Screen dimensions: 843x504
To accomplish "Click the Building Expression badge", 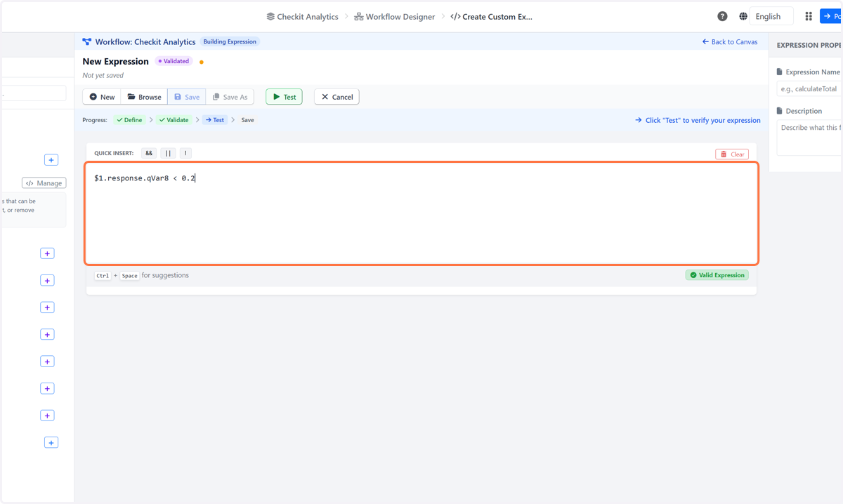I will (x=230, y=42).
